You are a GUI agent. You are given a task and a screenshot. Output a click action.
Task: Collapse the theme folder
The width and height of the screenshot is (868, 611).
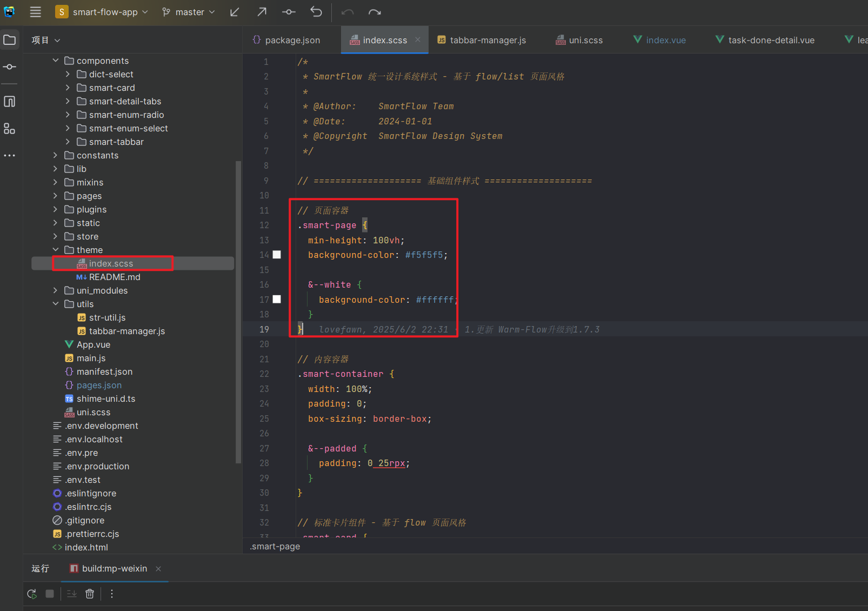click(x=55, y=250)
